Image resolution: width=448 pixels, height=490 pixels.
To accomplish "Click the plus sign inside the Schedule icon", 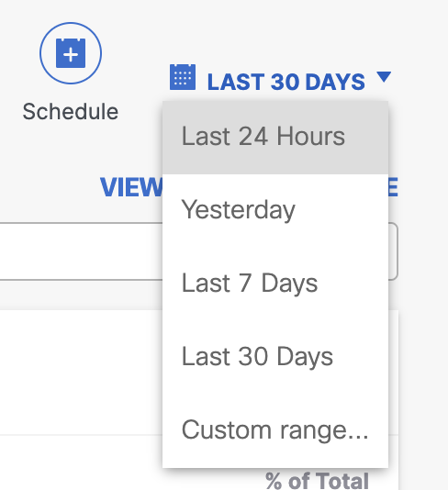I will (x=71, y=55).
